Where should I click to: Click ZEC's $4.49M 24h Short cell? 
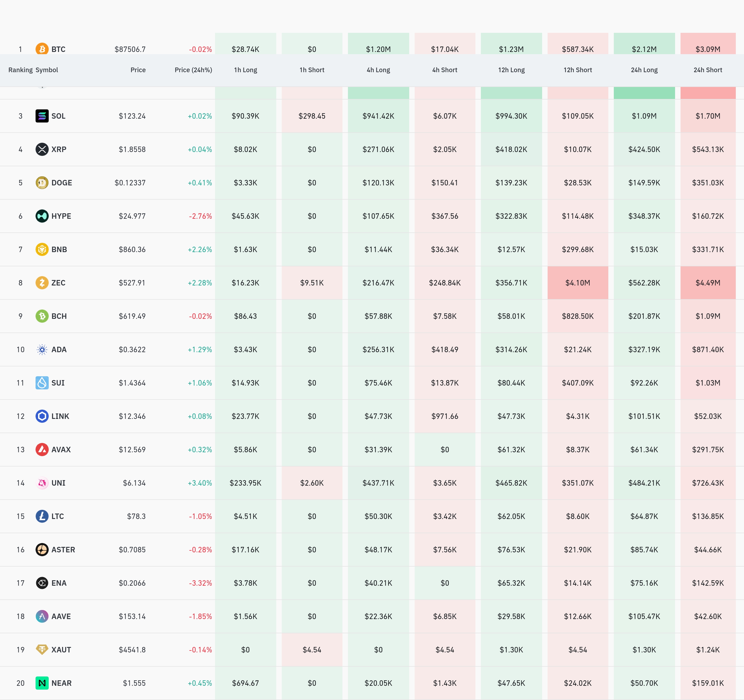coord(707,283)
